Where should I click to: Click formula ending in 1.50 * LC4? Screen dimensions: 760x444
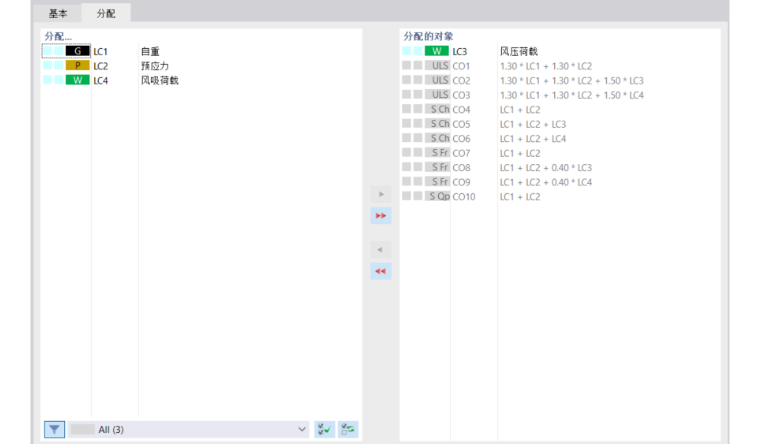pos(571,95)
